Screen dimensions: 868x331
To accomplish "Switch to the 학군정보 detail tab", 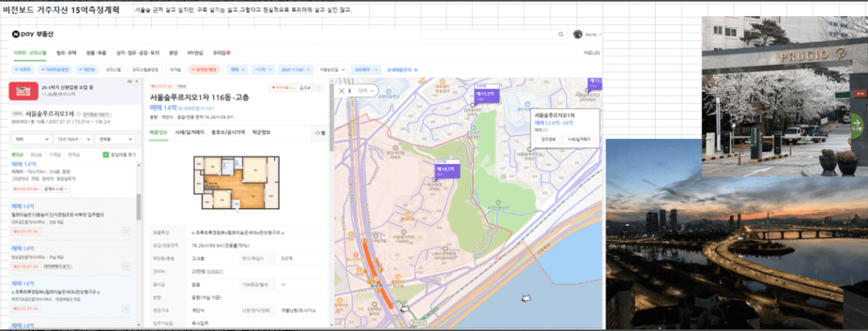I will [x=260, y=133].
